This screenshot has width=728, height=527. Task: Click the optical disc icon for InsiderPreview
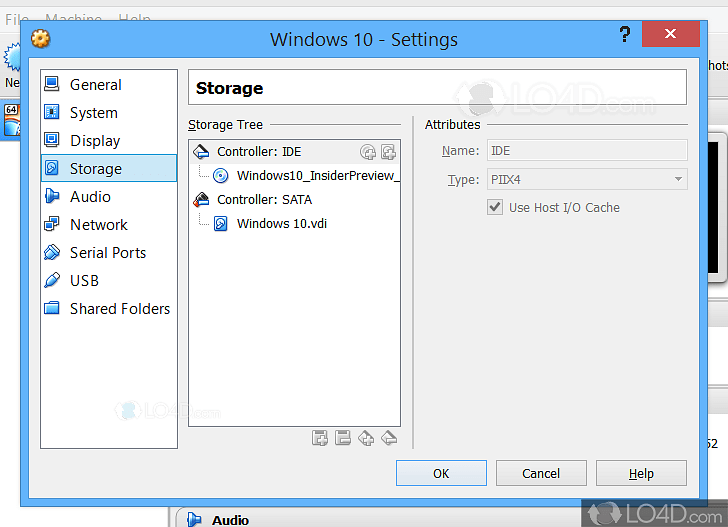point(221,176)
